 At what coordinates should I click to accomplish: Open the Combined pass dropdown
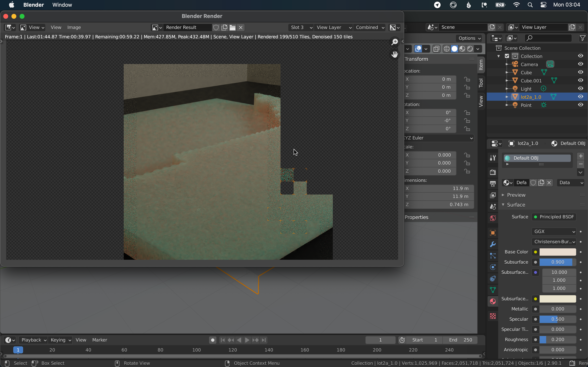pos(370,28)
